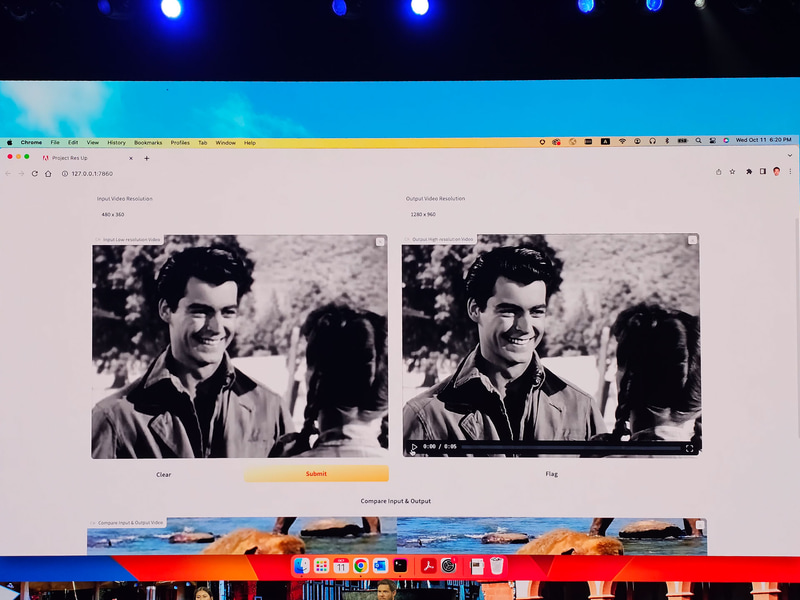Viewport: 800px width, 600px height.
Task: Open the Chrome application menu
Action: pos(31,143)
